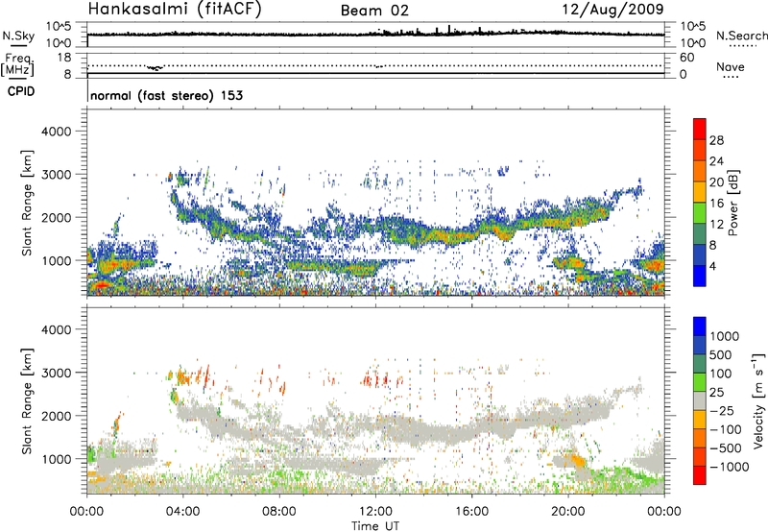Click the "28" power colorbar label
This screenshot has width=768, height=532.
716,140
